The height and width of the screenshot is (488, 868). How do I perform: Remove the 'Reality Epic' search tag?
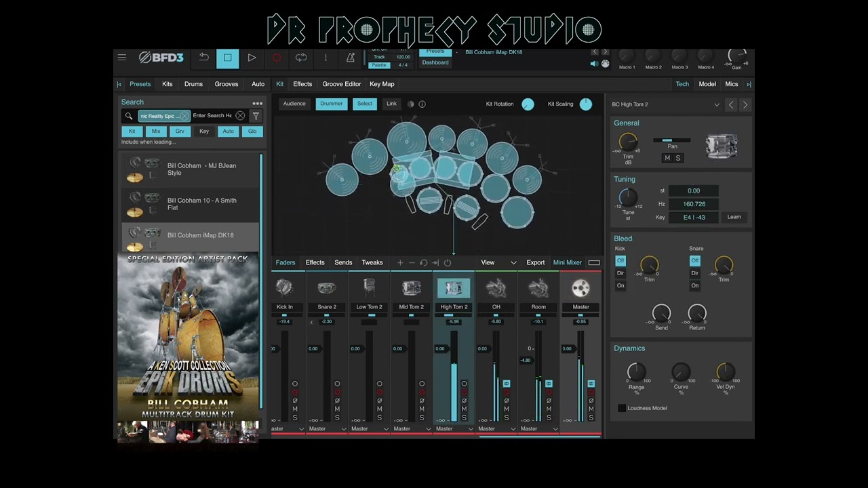(184, 116)
